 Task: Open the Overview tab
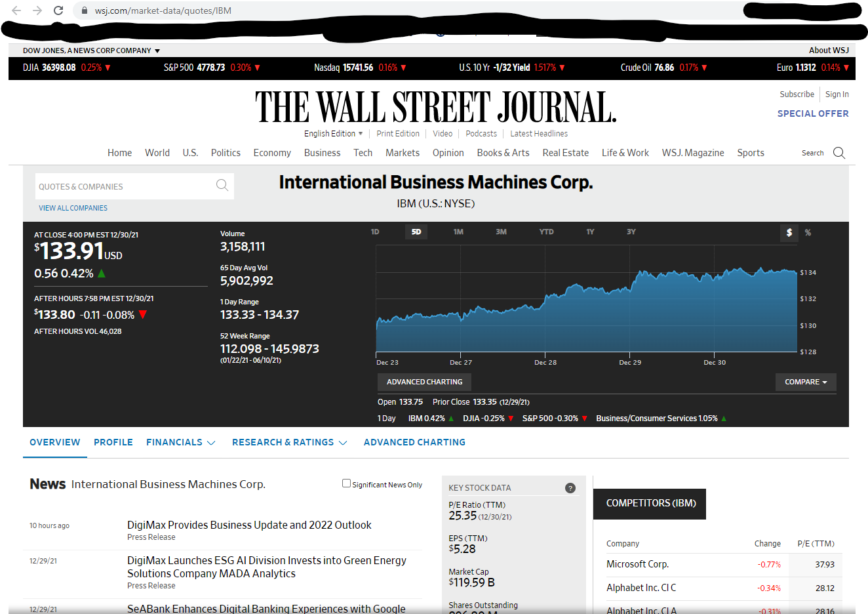coord(55,442)
